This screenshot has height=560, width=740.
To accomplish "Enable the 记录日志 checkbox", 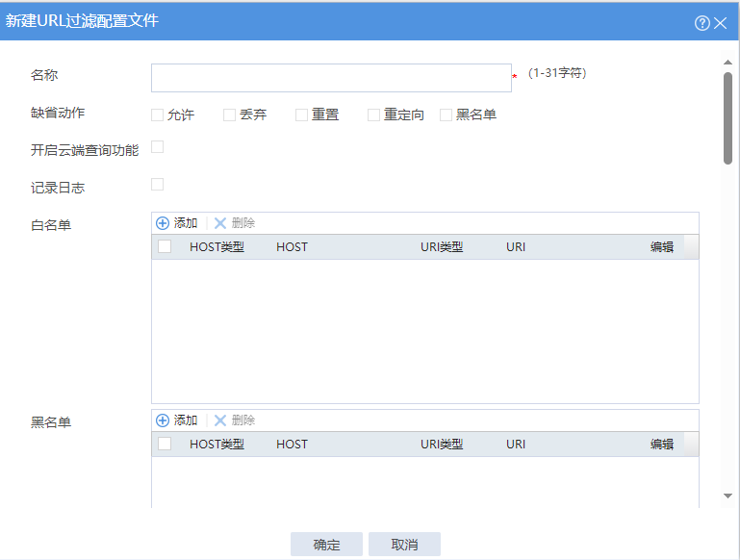I will [x=157, y=184].
